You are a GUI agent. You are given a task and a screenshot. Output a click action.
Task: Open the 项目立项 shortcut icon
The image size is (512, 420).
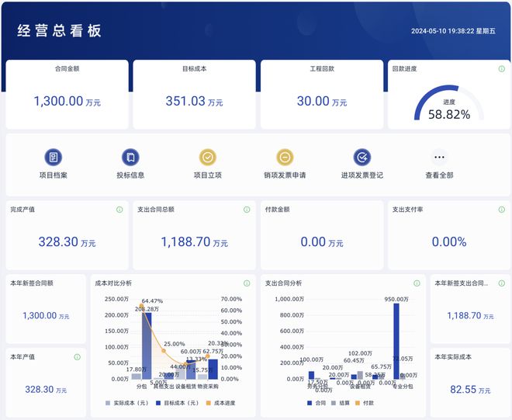(208, 158)
